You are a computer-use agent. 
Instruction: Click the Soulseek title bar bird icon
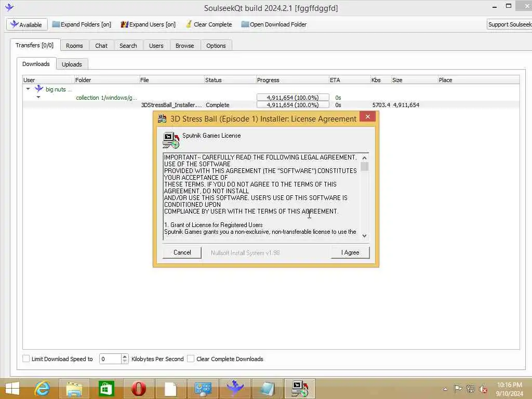click(x=9, y=7)
